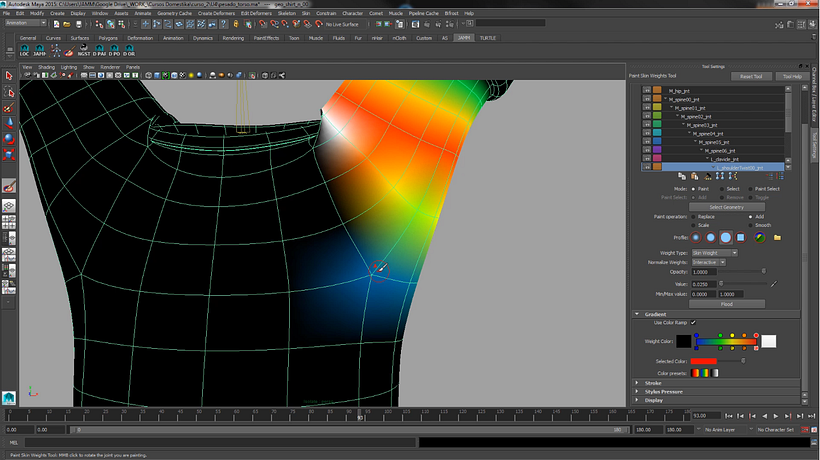
Task: Select the Gaussian brush profile icon
Action: 694,237
